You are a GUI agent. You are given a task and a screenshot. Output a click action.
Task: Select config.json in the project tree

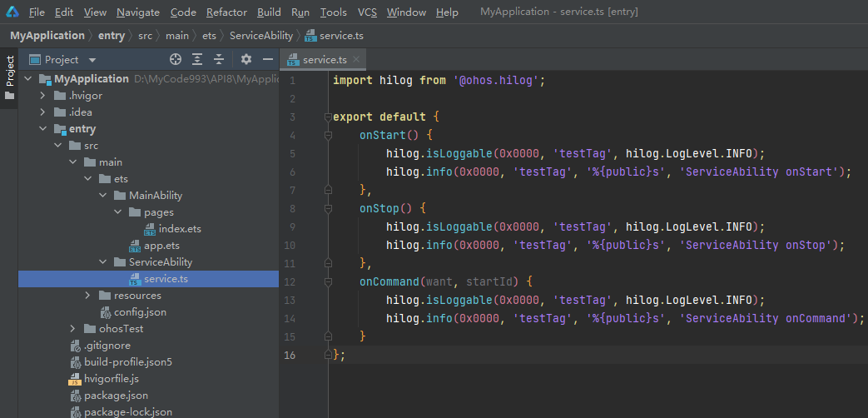pyautogui.click(x=140, y=312)
